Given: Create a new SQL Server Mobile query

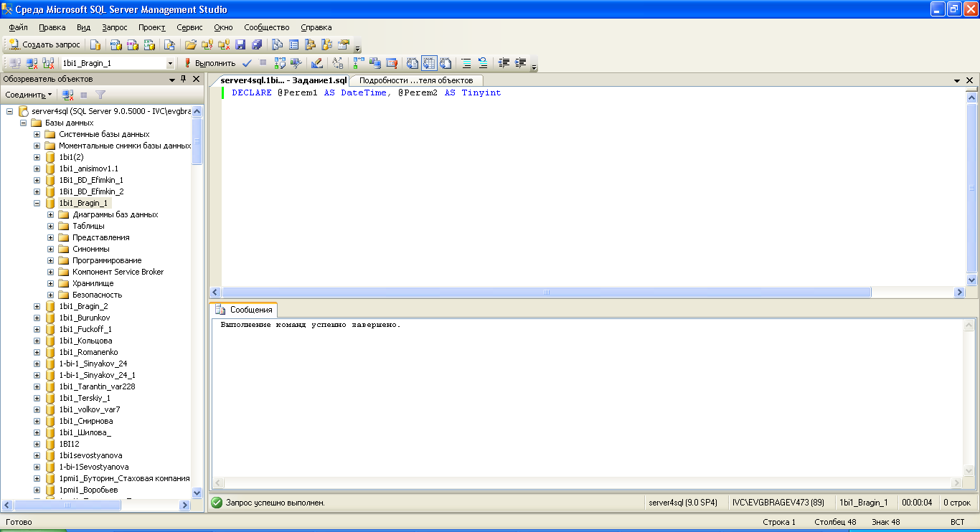Looking at the screenshot, I should [x=169, y=44].
